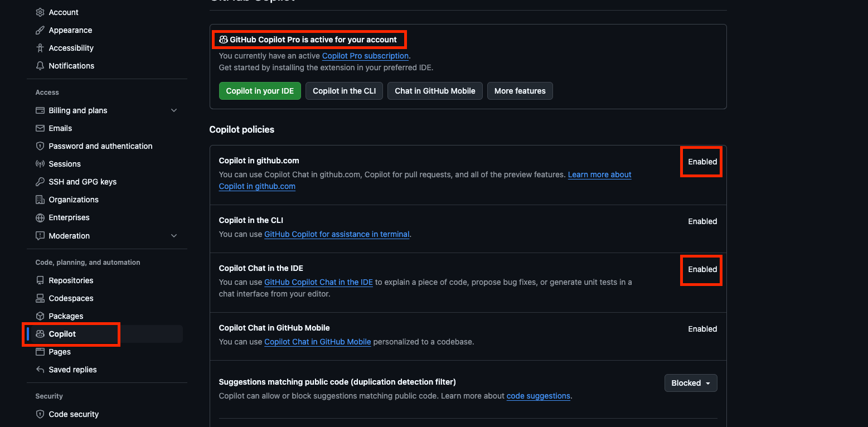This screenshot has width=868, height=427.
Task: Expand the Moderation section chevron
Action: pos(173,236)
